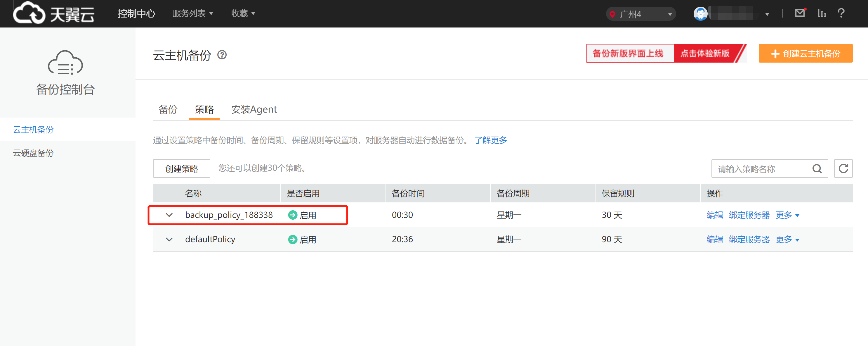Click the 30 天 retention cell
Viewport: 868px width, 346px height.
coord(612,215)
